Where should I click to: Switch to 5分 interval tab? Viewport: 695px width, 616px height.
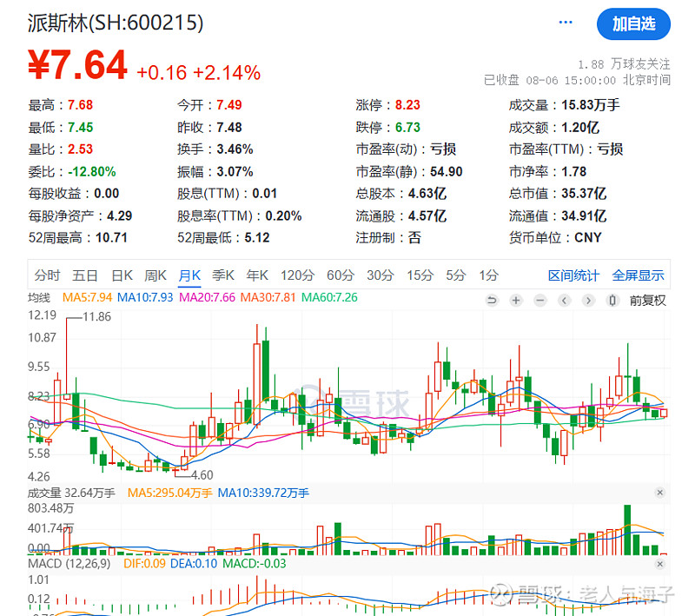pos(456,275)
